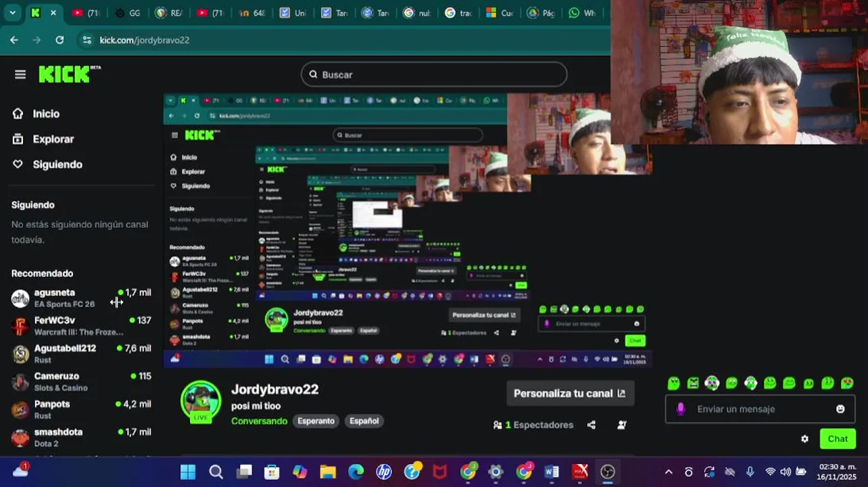Click the user moderation icon beside share

click(621, 425)
